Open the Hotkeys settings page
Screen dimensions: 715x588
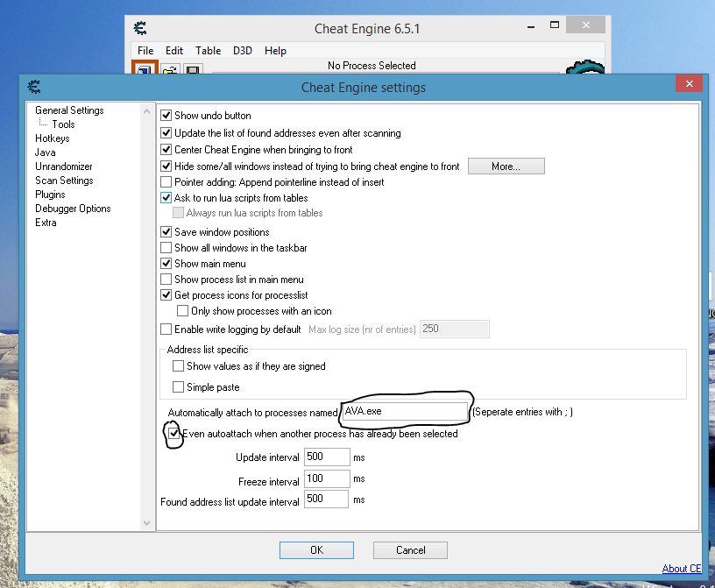pos(53,138)
